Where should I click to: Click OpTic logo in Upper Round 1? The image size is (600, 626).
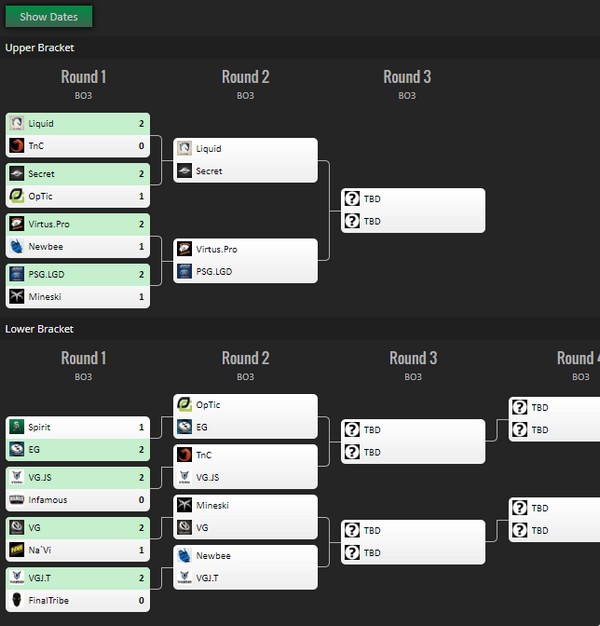pyautogui.click(x=17, y=196)
